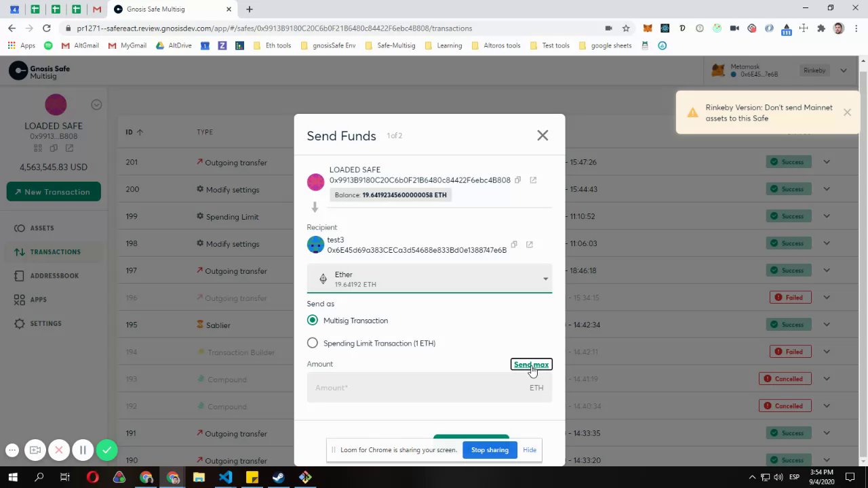Copy the LOADED SAFE address in dialog
The image size is (868, 488).
(x=517, y=180)
